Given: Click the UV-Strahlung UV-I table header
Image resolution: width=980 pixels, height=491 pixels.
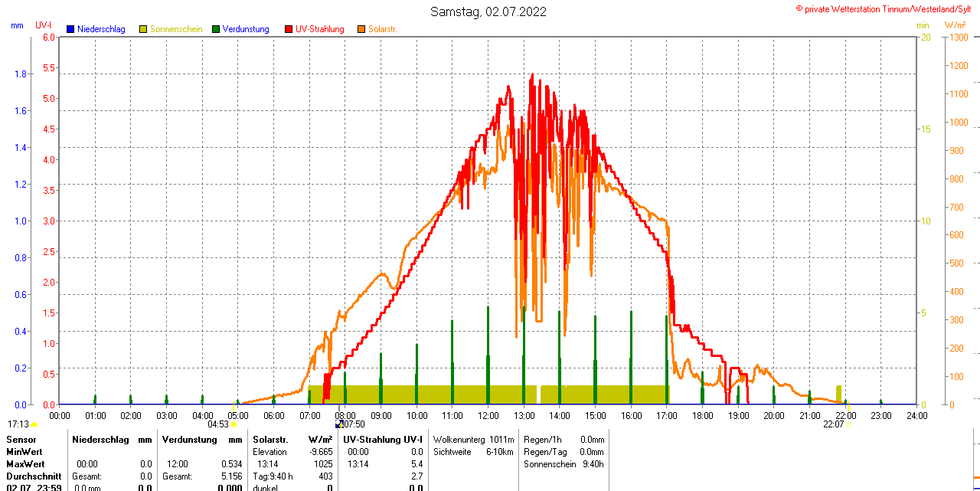Looking at the screenshot, I should [383, 440].
